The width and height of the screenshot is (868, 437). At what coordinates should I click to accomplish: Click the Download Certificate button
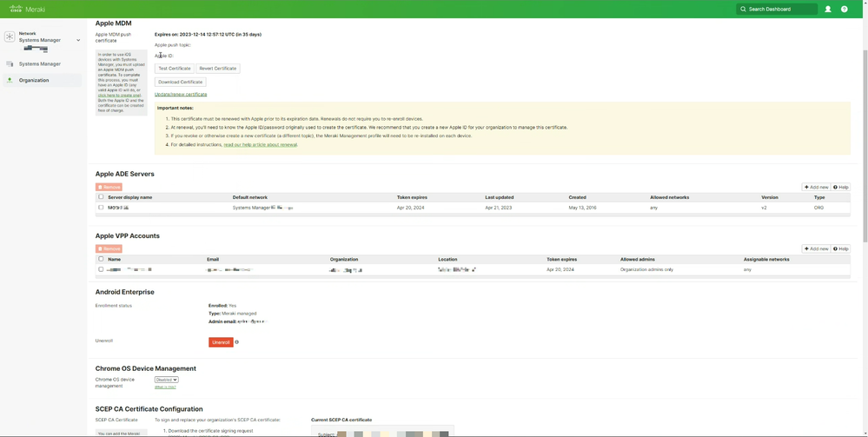pos(181,82)
